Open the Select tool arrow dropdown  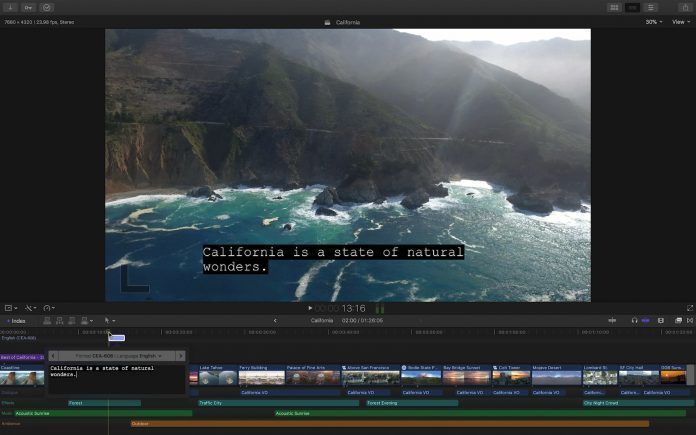[x=109, y=320]
